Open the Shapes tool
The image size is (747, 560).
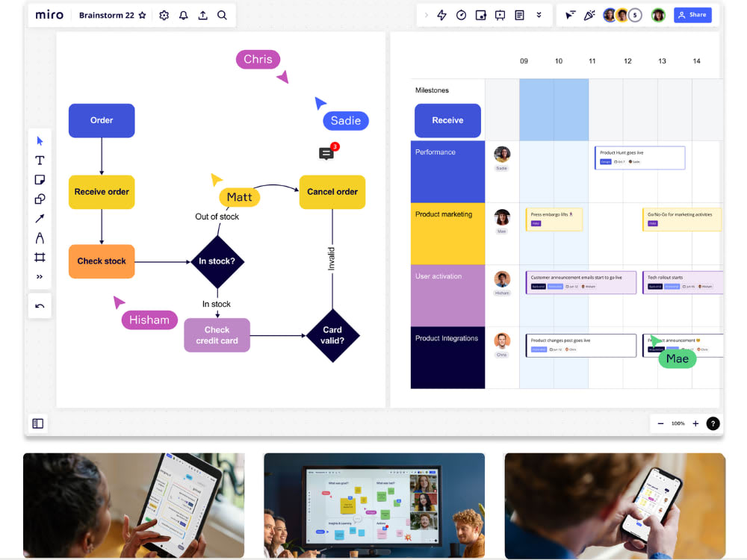pos(40,199)
